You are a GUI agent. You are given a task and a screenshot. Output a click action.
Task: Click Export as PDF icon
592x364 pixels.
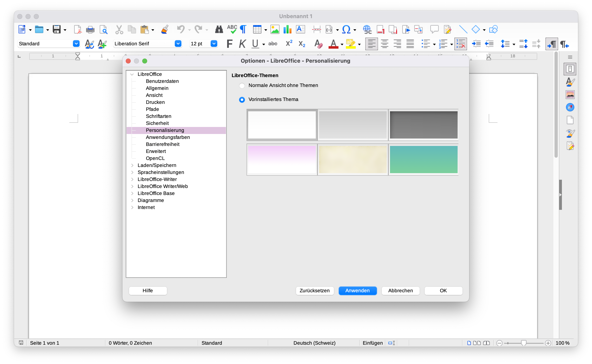coord(78,30)
